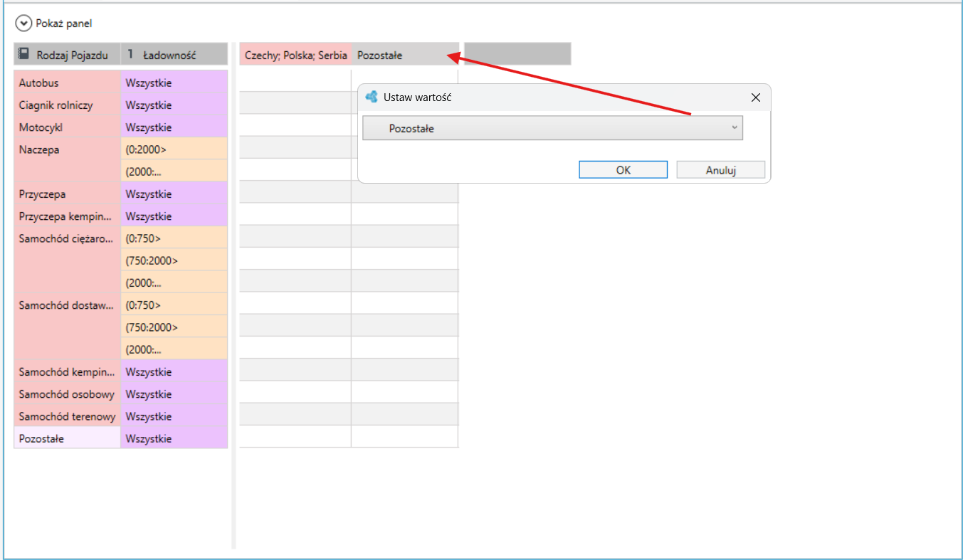
Task: Click the book icon beside Rodzaj Pojazdu
Action: coord(23,53)
